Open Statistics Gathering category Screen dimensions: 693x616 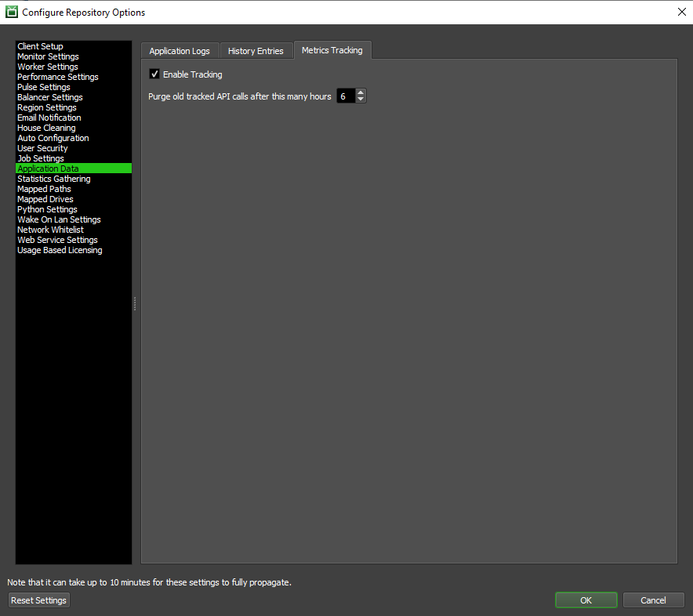(74, 179)
